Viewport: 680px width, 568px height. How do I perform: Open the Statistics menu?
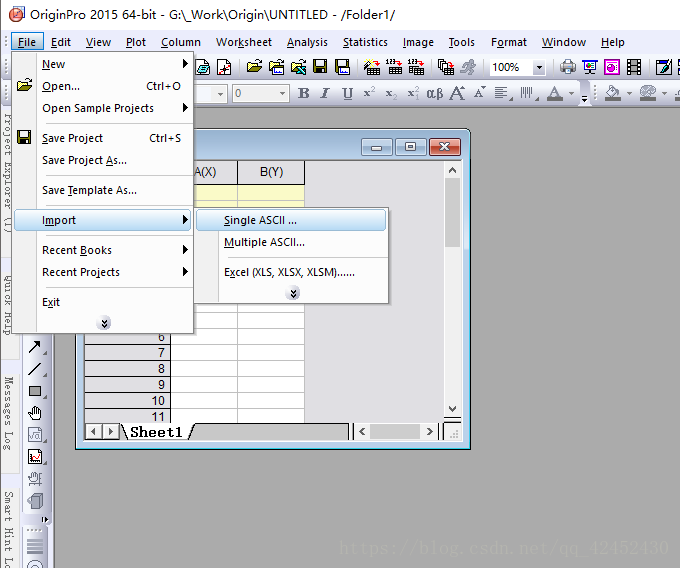tap(365, 42)
